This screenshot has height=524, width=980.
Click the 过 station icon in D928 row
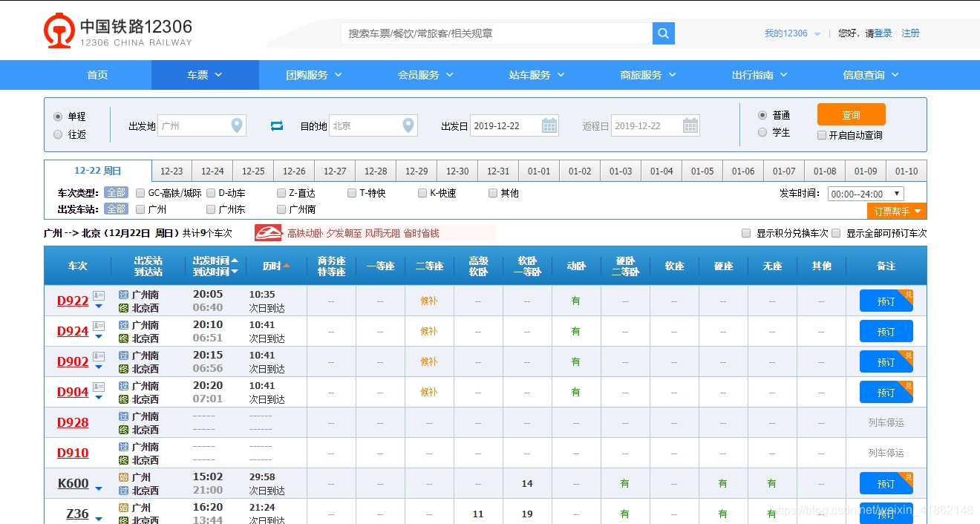point(123,416)
